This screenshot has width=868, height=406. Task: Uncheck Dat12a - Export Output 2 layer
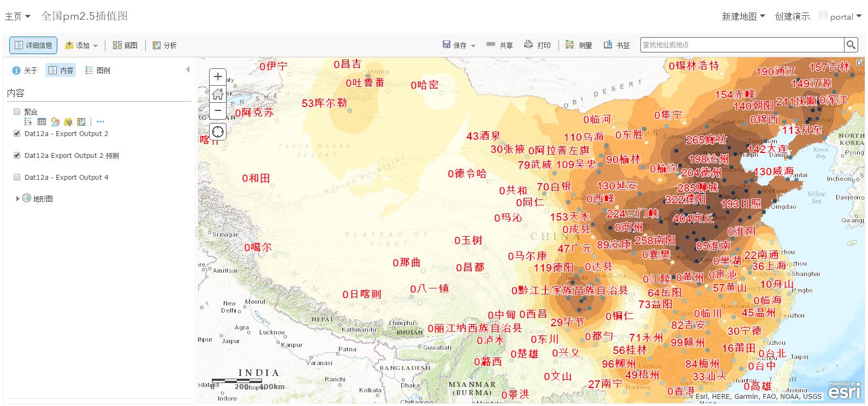(x=17, y=133)
